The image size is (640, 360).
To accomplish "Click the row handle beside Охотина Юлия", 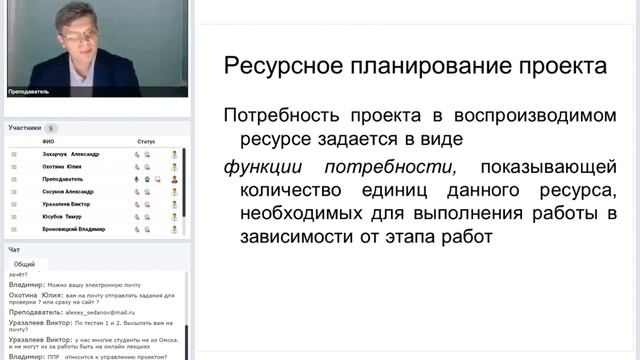I will point(14,167).
